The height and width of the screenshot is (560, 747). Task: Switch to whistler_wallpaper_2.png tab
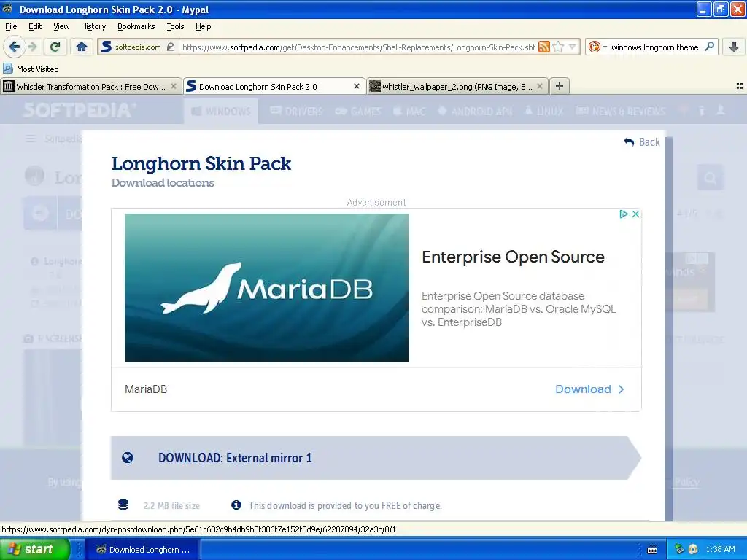(x=457, y=86)
